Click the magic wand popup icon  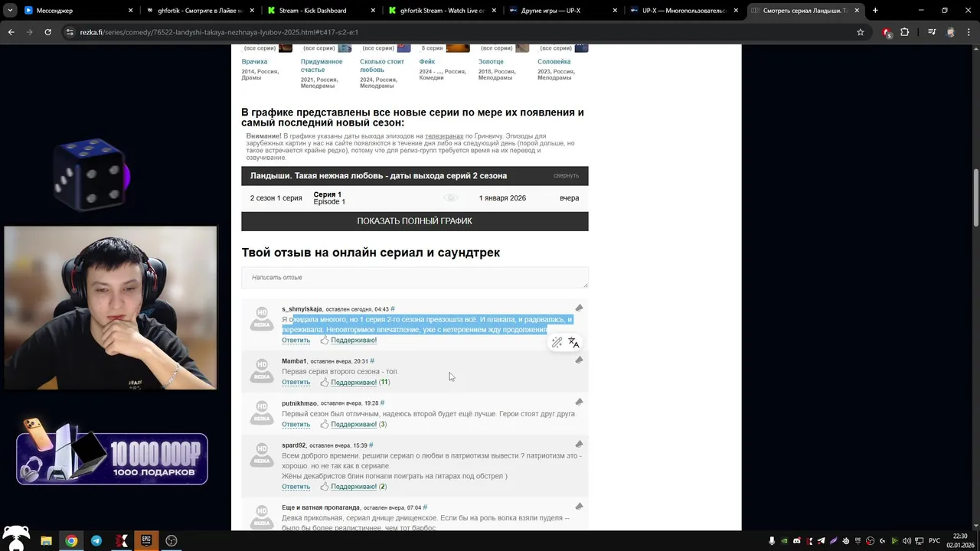pos(557,343)
